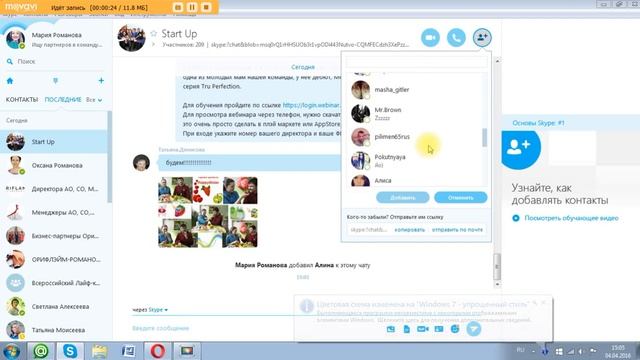Image resolution: width=640 pixels, height=360 pixels.
Task: Open chat with Татьяна Моисеева
Action: pos(54,330)
